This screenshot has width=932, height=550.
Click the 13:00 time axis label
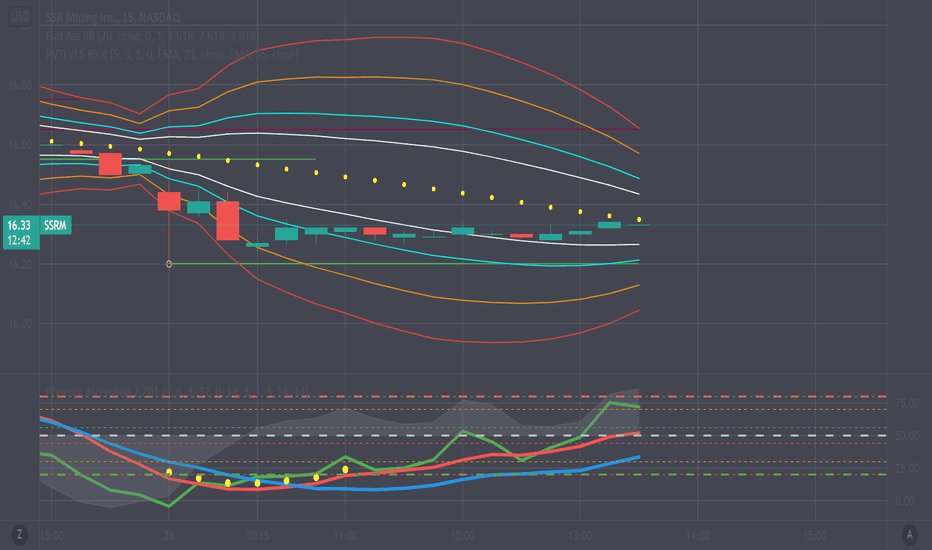point(580,536)
